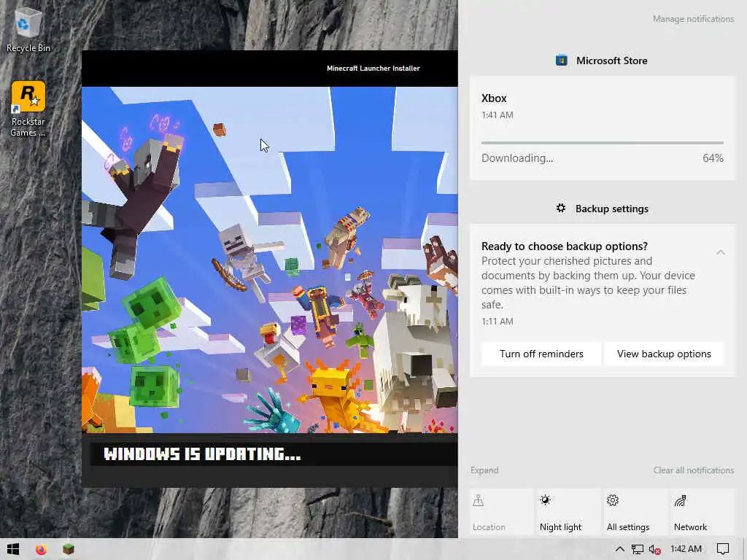This screenshot has height=560, width=747.
Task: Open Network quick action tile
Action: click(703, 513)
